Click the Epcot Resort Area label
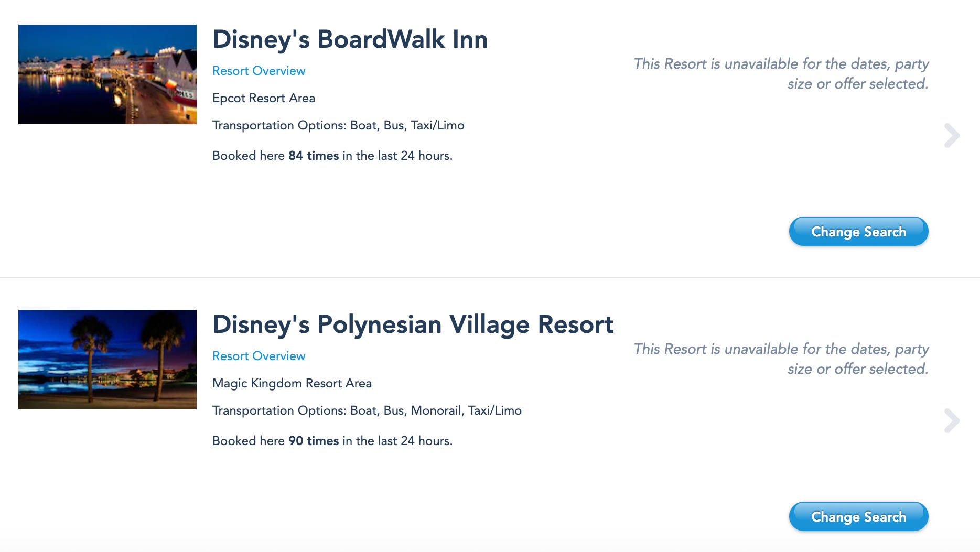Screen dimensions: 980x552 pyautogui.click(x=264, y=99)
